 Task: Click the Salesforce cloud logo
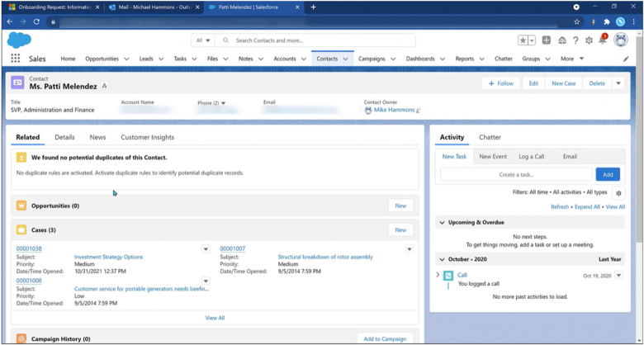point(19,40)
